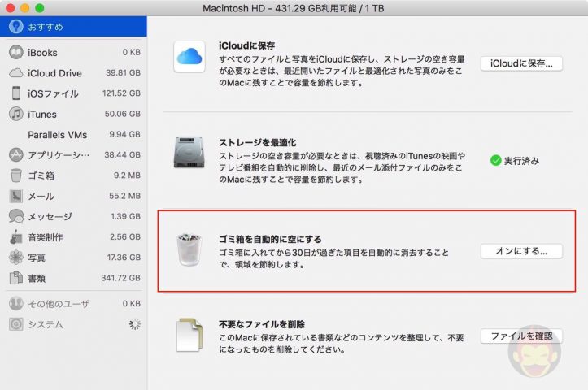Click the iBooks book icon
This screenshot has width=588, height=390.
click(15, 52)
